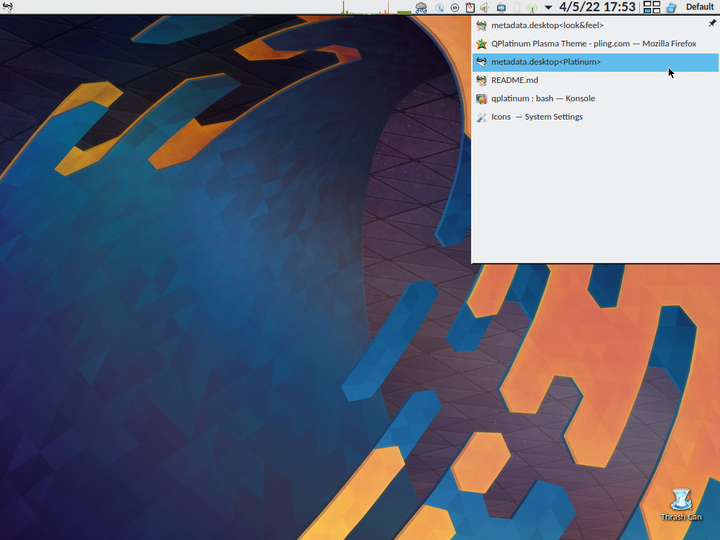Toggle the pin on the window list popup
Viewport: 720px width, 540px height.
click(x=712, y=23)
